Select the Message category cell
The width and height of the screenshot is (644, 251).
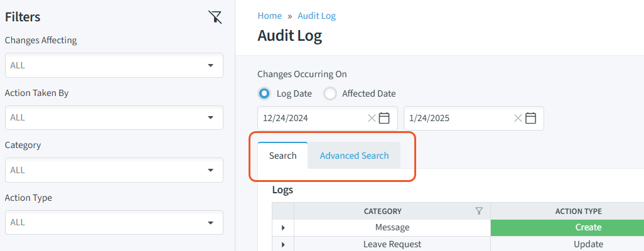coord(392,228)
